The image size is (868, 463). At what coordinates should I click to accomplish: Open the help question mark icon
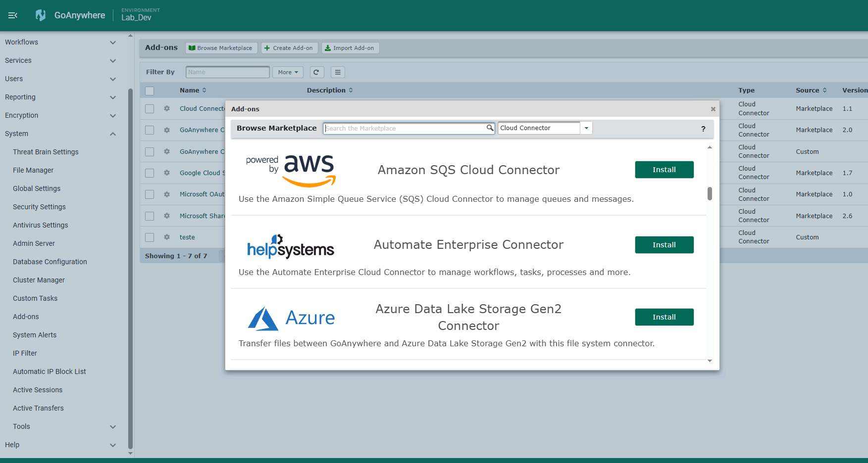703,129
